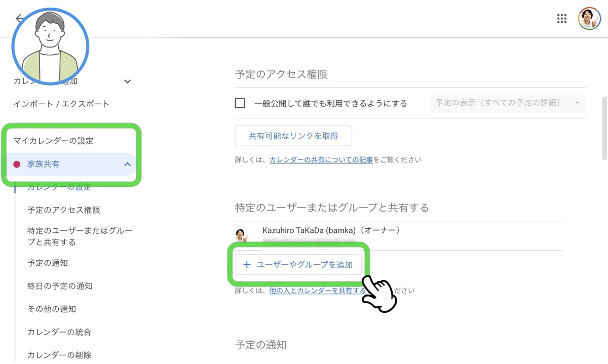Go to カレンダーの統合 in sidebar
The height and width of the screenshot is (364, 608).
[59, 332]
